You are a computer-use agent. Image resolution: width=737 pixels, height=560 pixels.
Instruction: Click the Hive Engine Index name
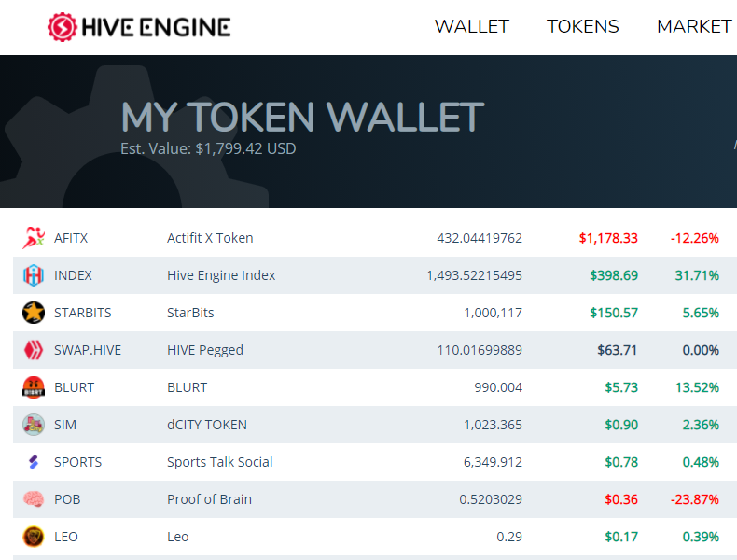click(221, 275)
